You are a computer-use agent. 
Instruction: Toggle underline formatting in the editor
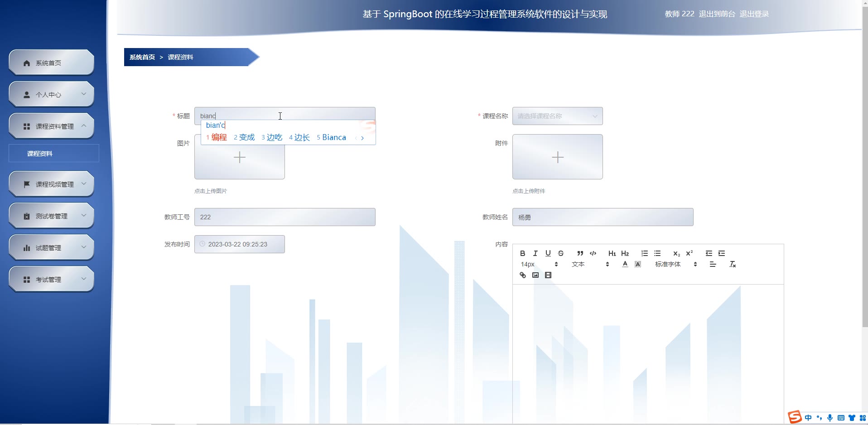pos(548,253)
